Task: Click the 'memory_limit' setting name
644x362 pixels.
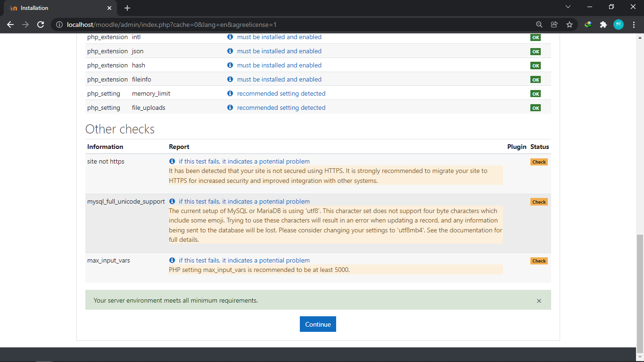Action: [151, 93]
